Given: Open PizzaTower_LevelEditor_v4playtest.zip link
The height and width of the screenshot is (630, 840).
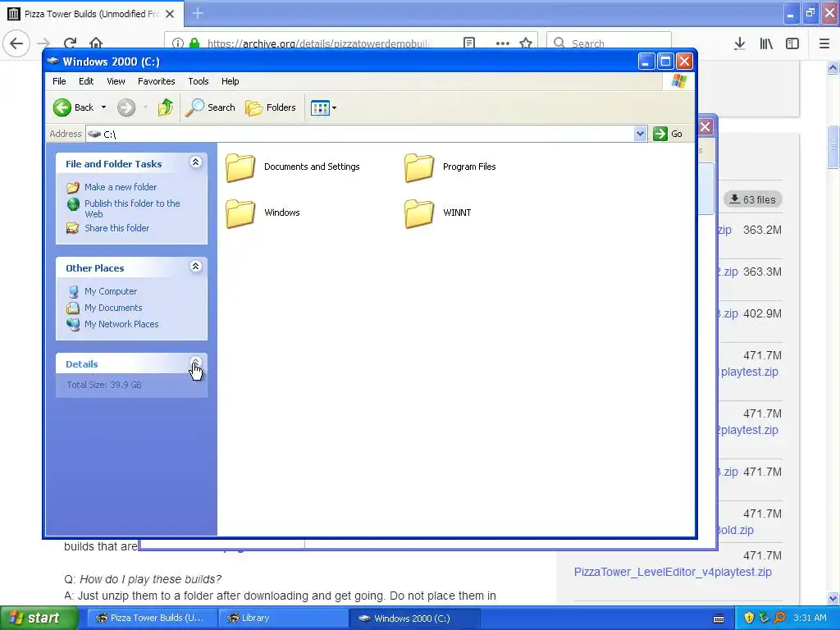Looking at the screenshot, I should 673,572.
